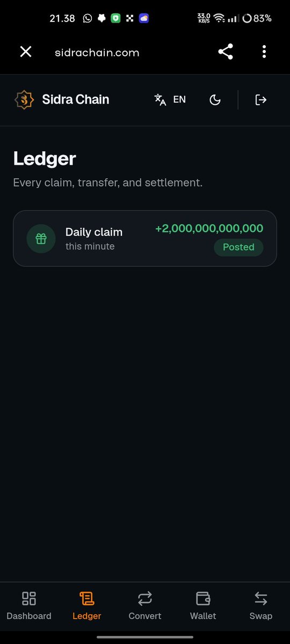This screenshot has height=644, width=290.
Task: Open the Wallet tab
Action: tap(203, 606)
